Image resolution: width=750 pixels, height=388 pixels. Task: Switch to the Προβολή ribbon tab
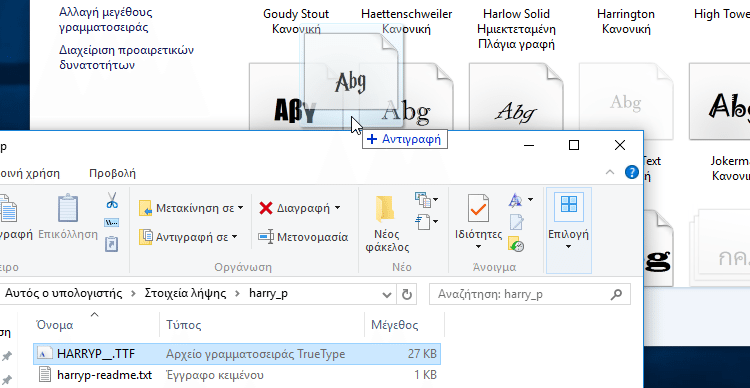112,173
